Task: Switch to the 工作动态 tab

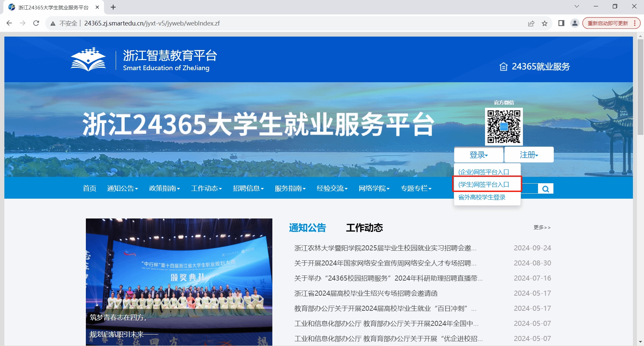Action: coord(364,228)
